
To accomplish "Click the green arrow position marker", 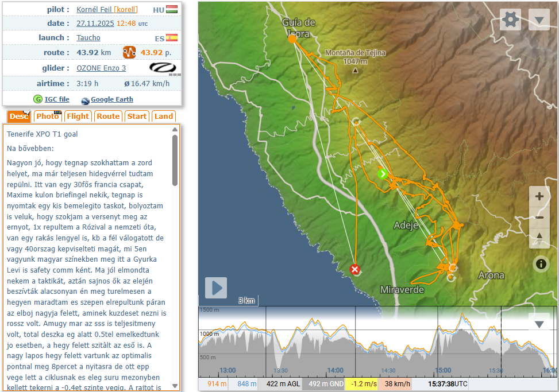I will pos(383,173).
